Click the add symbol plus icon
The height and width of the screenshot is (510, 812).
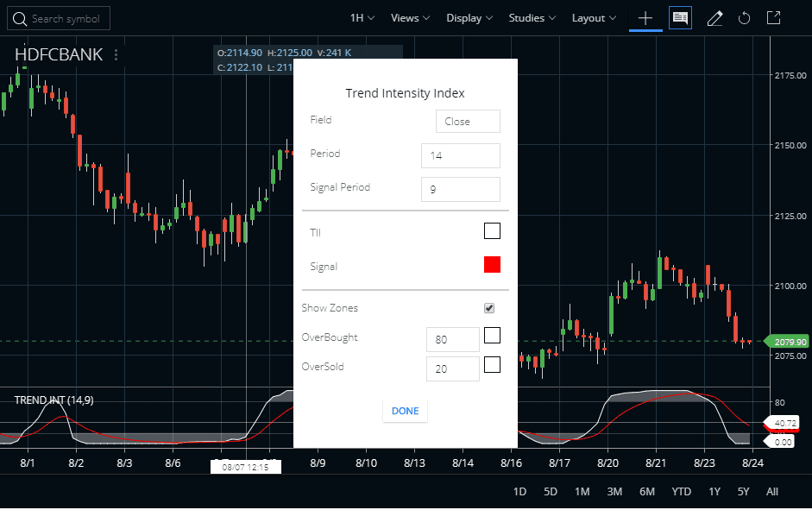coord(645,17)
